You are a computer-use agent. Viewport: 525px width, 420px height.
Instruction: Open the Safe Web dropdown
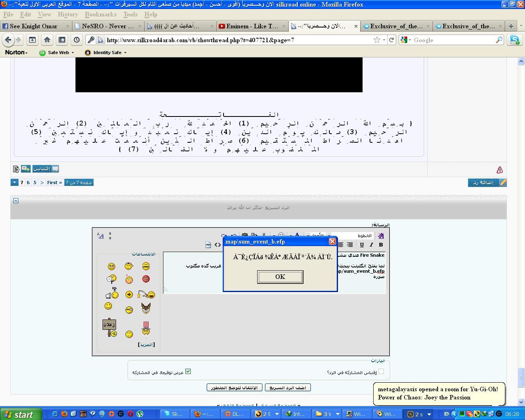[57, 52]
